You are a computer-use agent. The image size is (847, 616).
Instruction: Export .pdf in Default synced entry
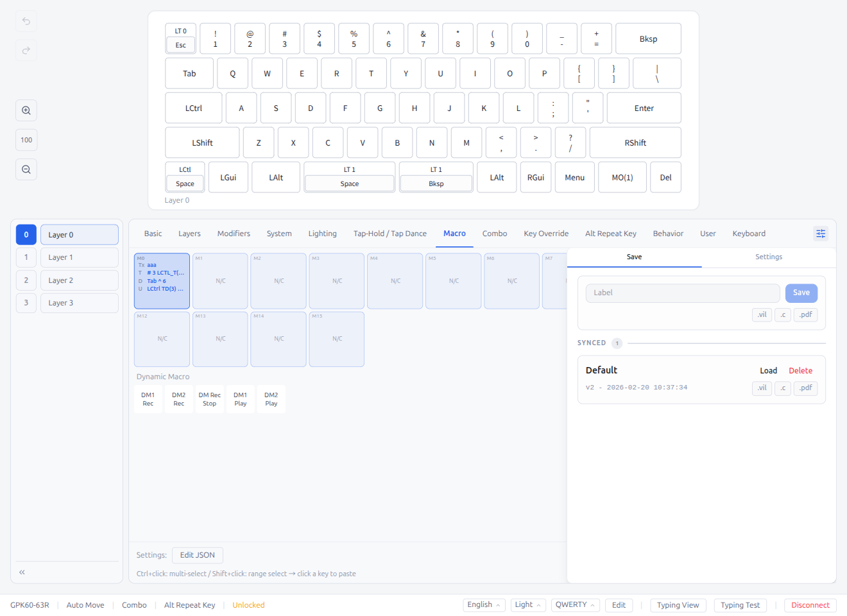click(806, 388)
